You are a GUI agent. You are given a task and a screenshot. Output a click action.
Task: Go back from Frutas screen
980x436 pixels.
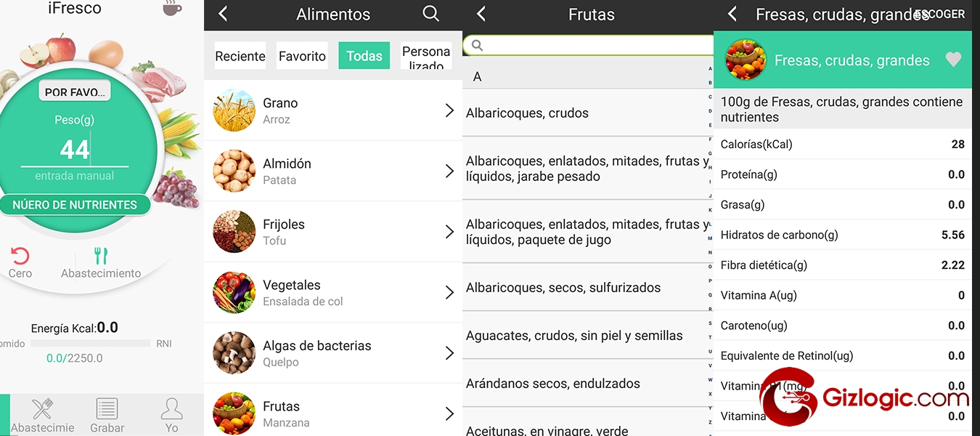(x=481, y=14)
